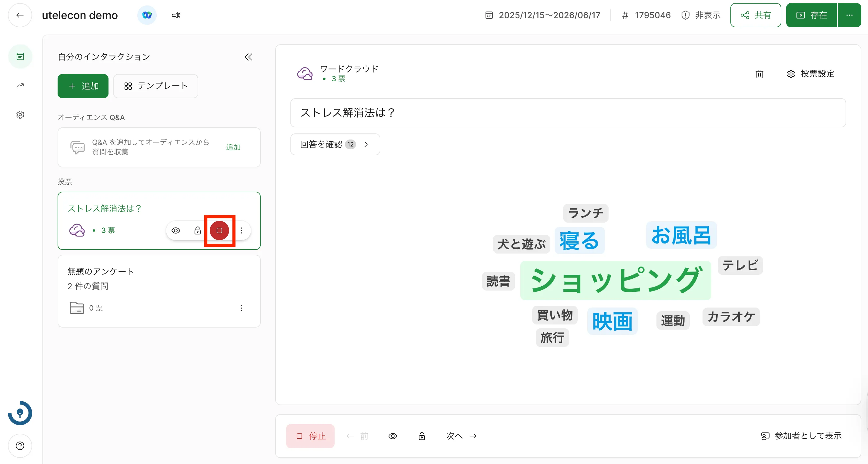The height and width of the screenshot is (464, 868).
Task: Open the settings gear in left sidebar
Action: tap(20, 115)
